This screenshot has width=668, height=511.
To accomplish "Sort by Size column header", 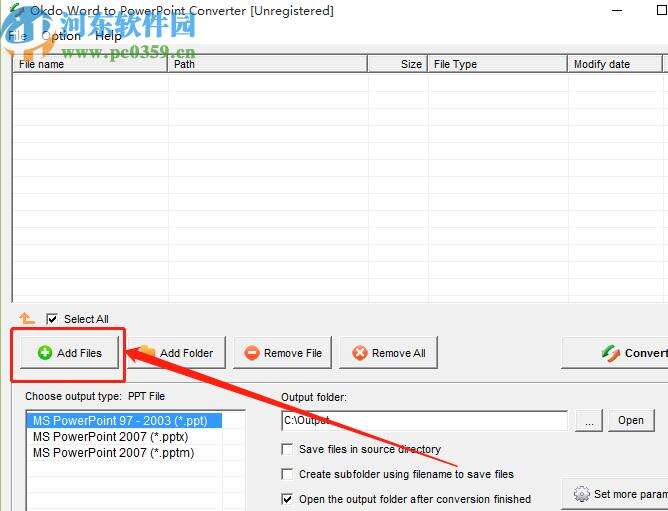I will pyautogui.click(x=397, y=64).
